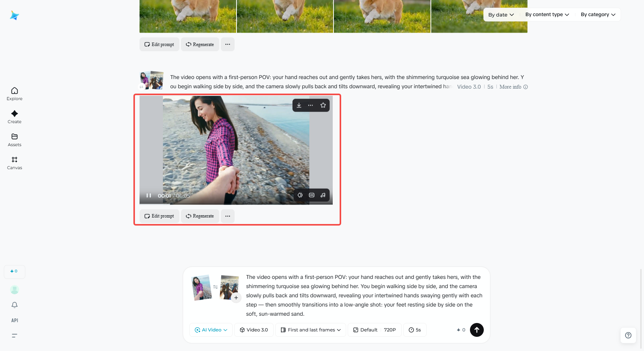The width and height of the screenshot is (644, 351).
Task: Click Regenerate under the corgi images
Action: click(x=200, y=44)
